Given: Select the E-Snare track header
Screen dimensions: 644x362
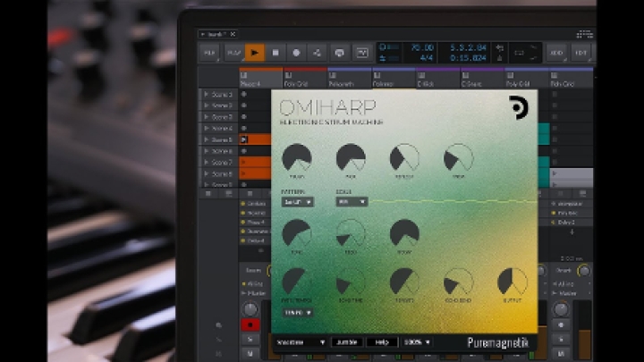Looking at the screenshot, I should [483, 79].
